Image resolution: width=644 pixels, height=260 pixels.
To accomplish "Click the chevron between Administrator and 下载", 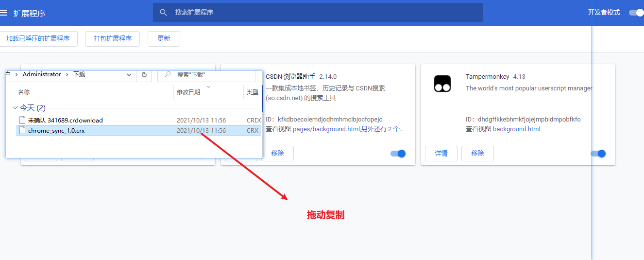I will click(x=67, y=74).
